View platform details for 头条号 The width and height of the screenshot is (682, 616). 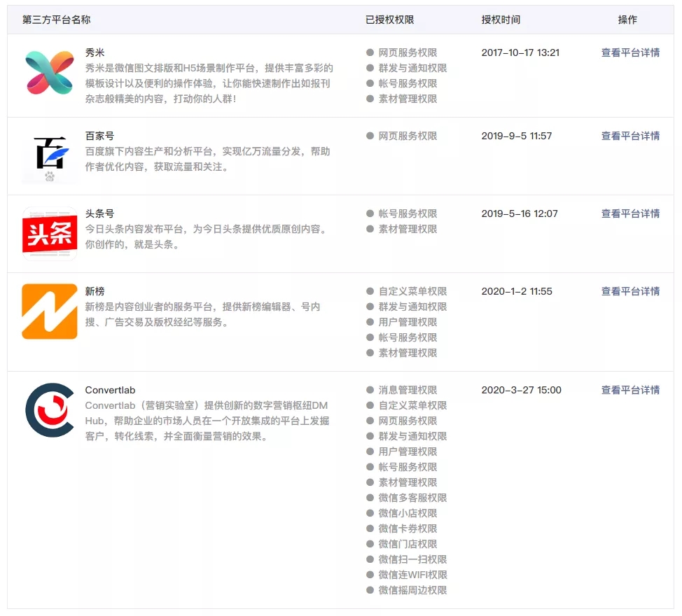click(x=630, y=213)
